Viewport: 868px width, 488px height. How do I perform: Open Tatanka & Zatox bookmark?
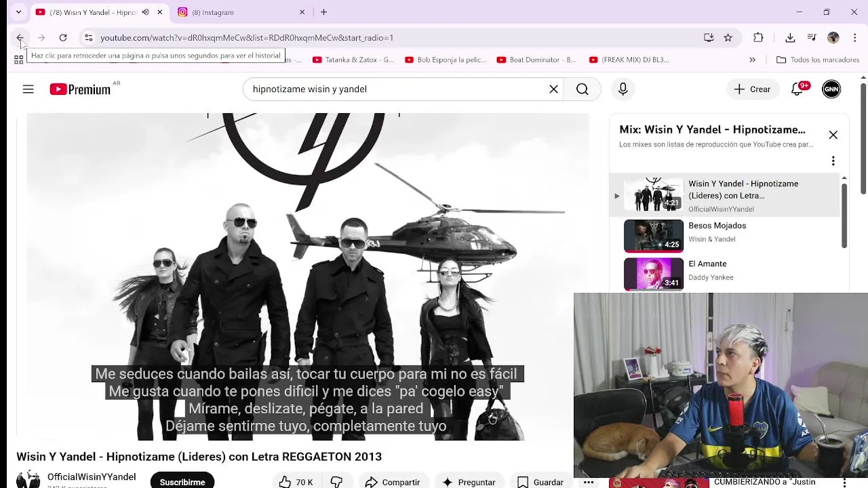[353, 60]
